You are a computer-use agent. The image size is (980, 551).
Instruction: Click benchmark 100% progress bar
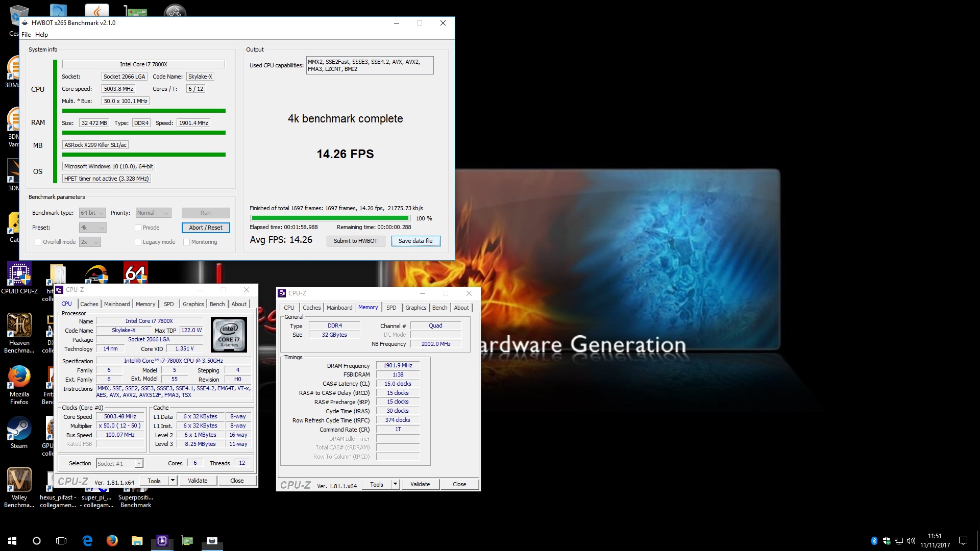point(330,218)
